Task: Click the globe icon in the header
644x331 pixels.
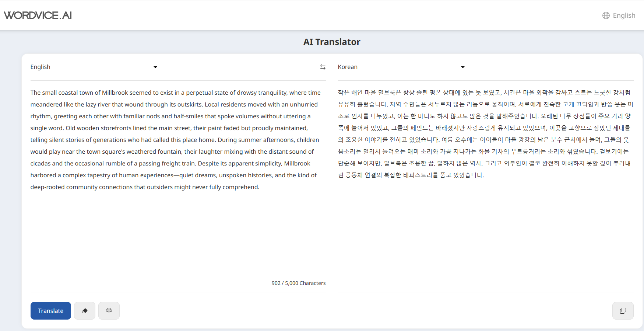Action: click(x=606, y=15)
